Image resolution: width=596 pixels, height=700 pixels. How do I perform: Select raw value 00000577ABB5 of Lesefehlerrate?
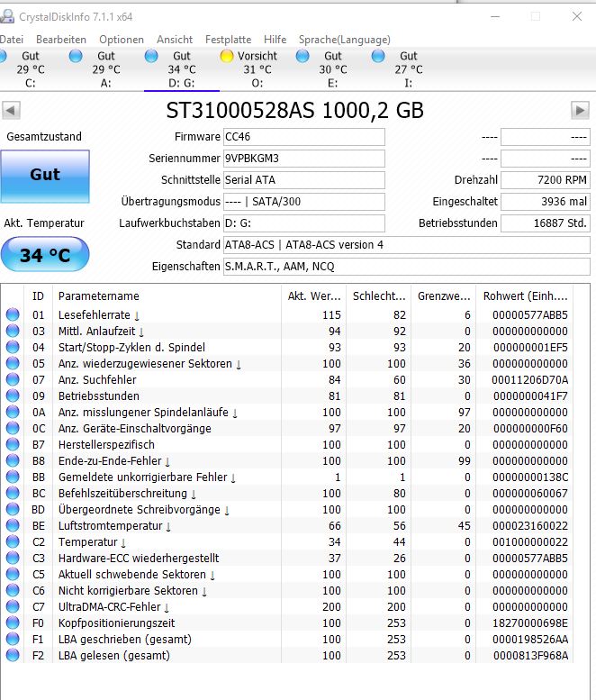point(530,314)
